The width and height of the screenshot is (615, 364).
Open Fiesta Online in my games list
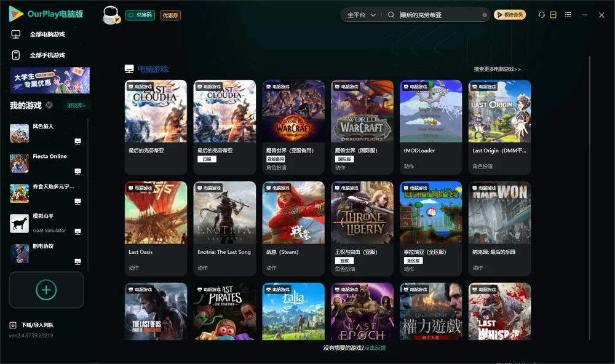click(x=45, y=164)
